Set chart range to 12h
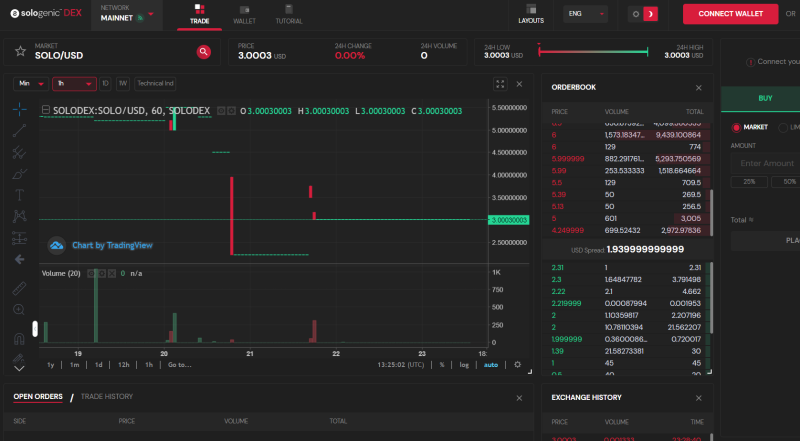 coord(123,365)
